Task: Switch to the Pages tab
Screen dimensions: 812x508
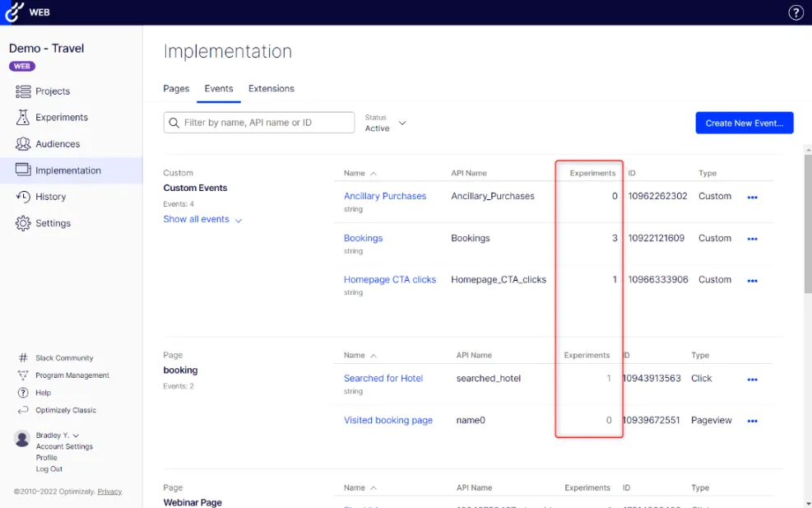Action: coord(176,89)
